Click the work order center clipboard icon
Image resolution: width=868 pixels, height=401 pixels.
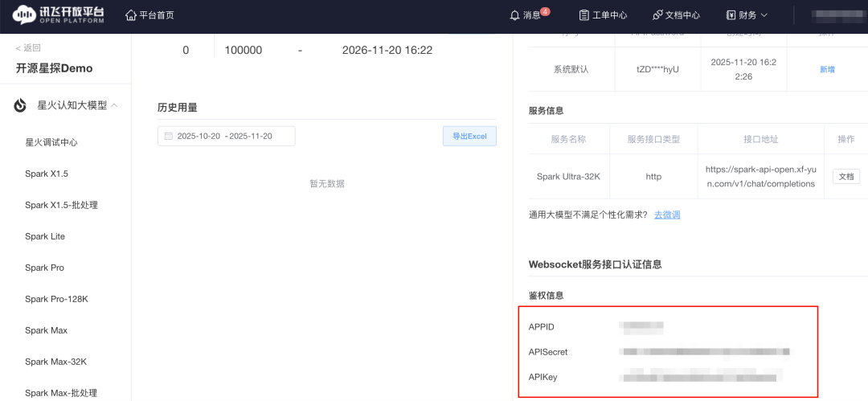pos(584,15)
